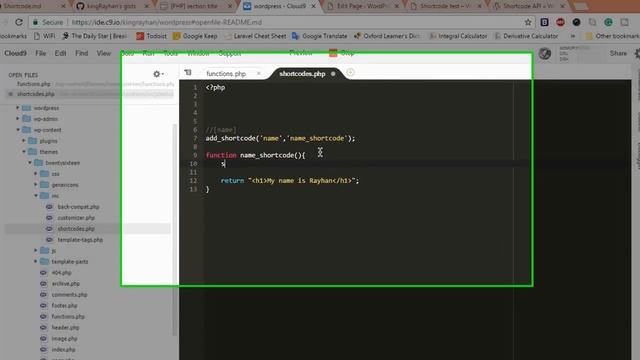Screen dimensions: 640x360
Task: Open the red adblock extension icon
Action: 560,22
